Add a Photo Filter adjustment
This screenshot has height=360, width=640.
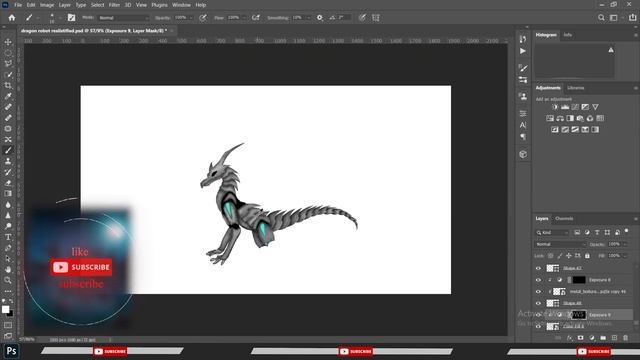(580, 118)
